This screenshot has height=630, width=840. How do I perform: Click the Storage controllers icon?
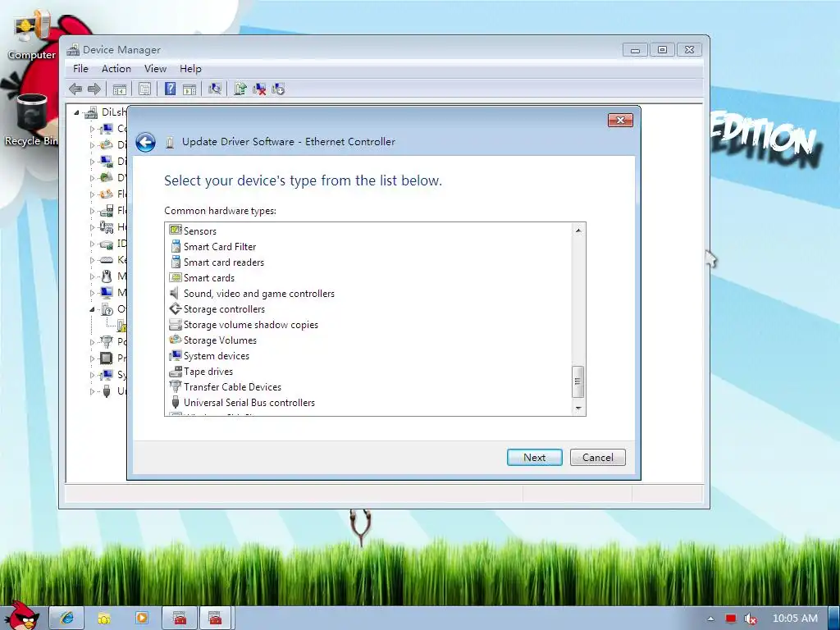click(x=176, y=308)
